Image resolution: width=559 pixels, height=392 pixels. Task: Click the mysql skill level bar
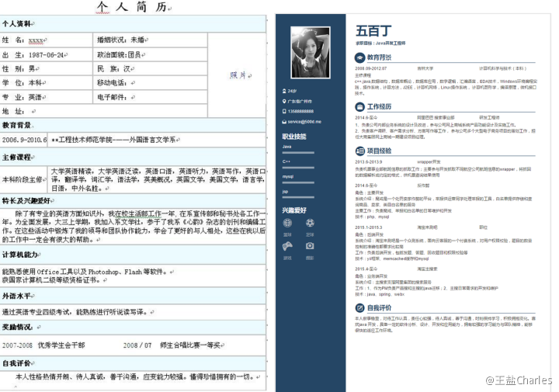298,182
